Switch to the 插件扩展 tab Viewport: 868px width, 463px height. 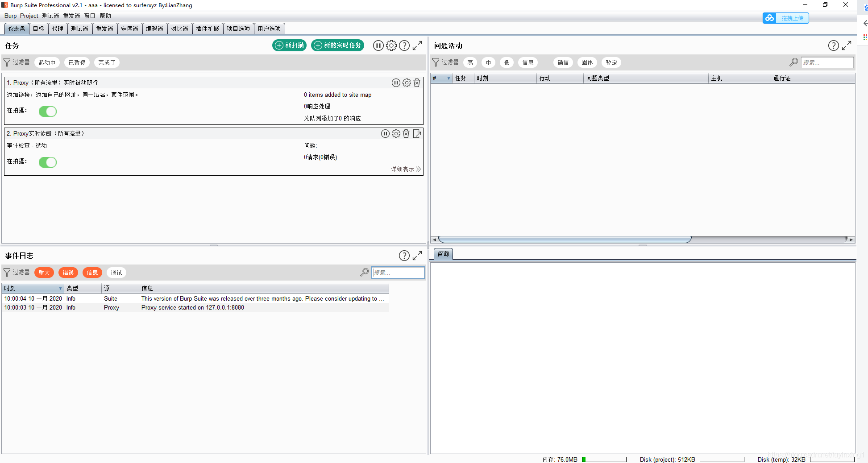tap(208, 29)
